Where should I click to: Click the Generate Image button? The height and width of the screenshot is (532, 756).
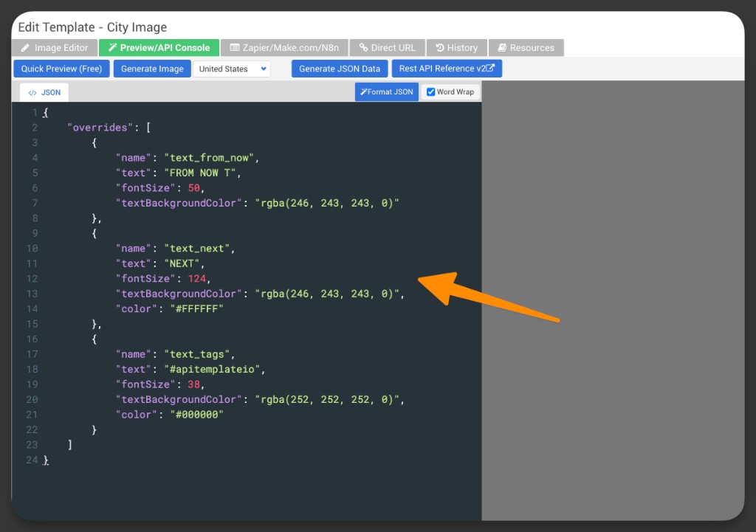151,69
